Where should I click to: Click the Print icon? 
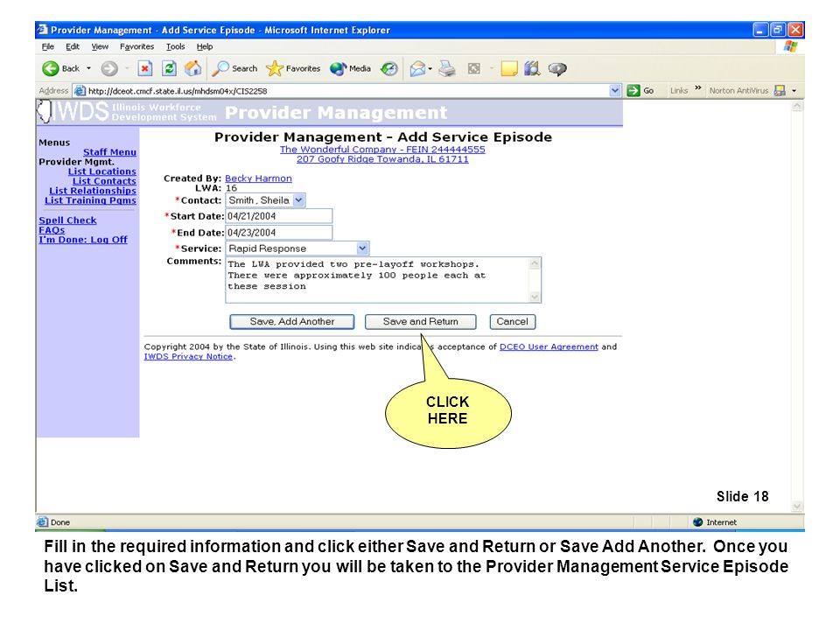tap(447, 68)
